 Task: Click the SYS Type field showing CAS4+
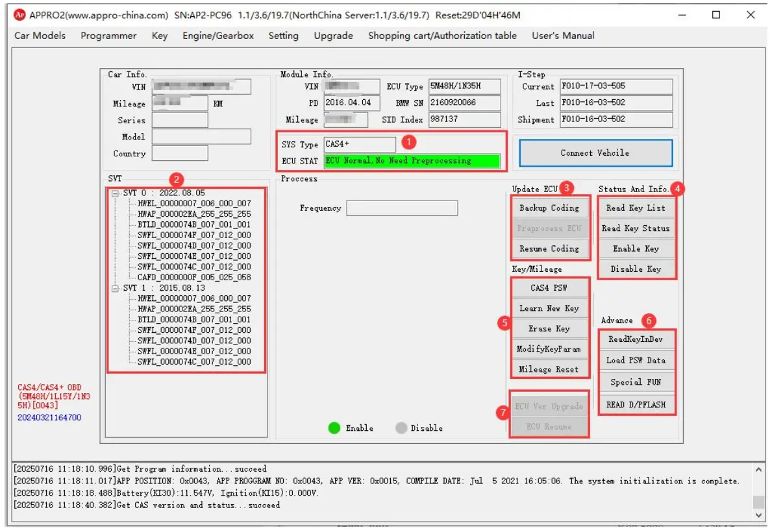pyautogui.click(x=360, y=144)
